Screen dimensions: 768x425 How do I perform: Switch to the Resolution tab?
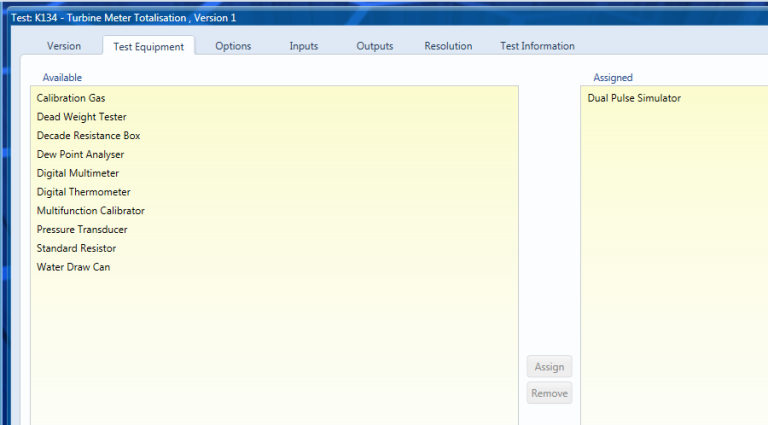tap(448, 46)
